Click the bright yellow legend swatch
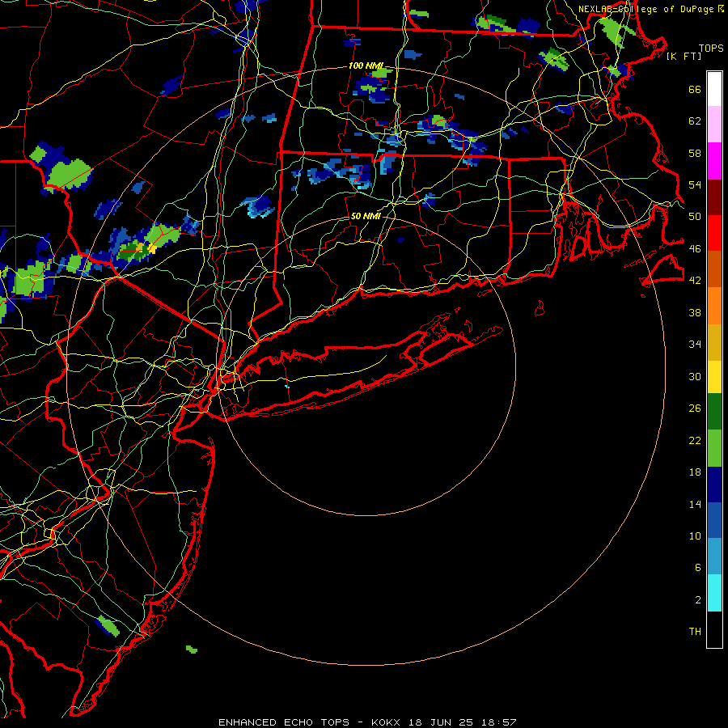The image size is (728, 728). (714, 377)
